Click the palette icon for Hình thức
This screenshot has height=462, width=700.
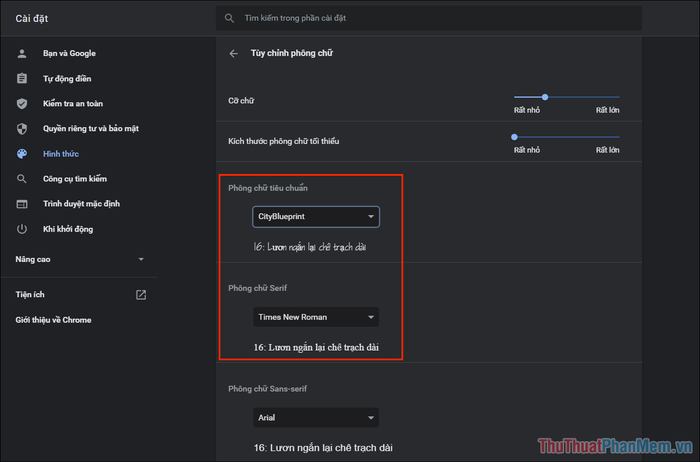coord(21,154)
